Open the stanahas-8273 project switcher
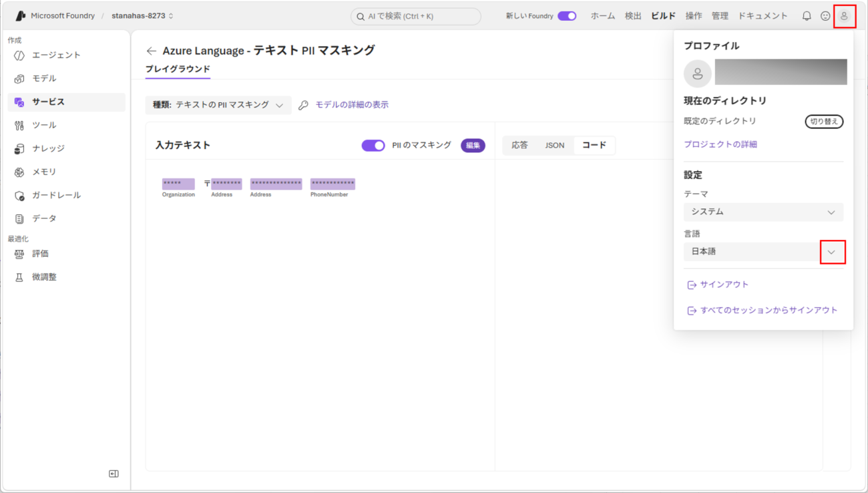Image resolution: width=868 pixels, height=493 pixels. [x=143, y=16]
